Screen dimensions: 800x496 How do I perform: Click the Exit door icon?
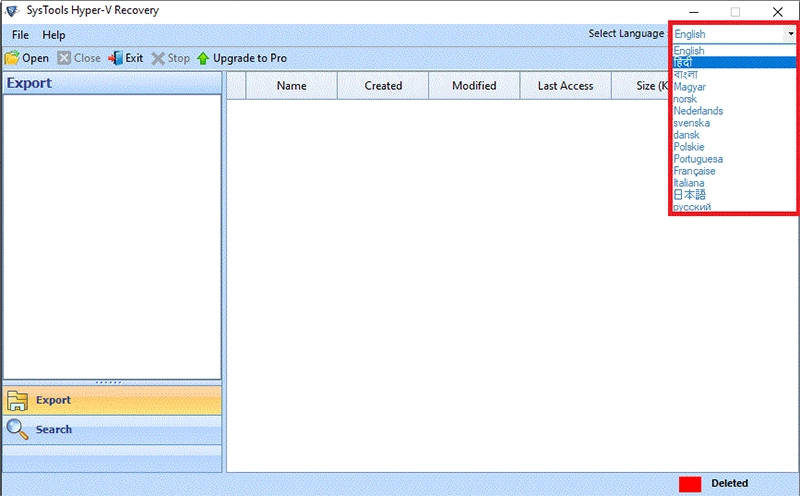click(115, 58)
